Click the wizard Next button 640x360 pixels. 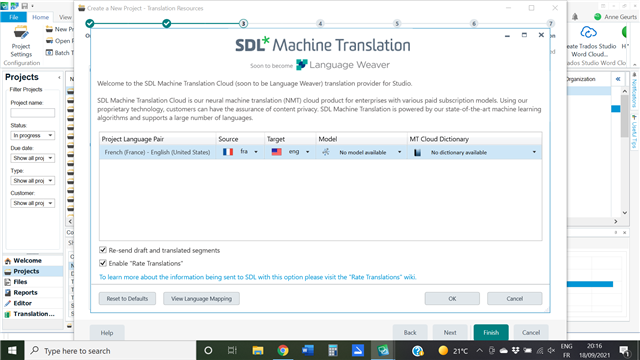click(x=450, y=332)
